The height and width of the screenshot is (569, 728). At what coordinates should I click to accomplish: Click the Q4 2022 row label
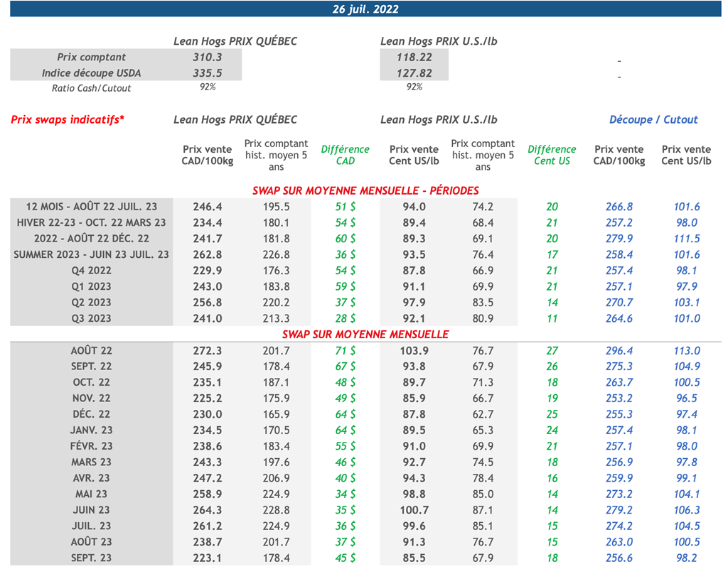pos(91,271)
